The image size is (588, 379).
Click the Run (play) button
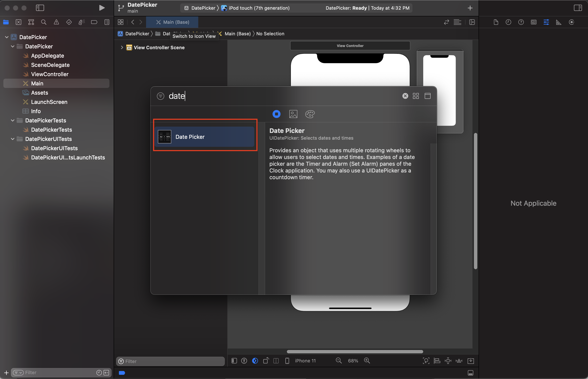tap(101, 8)
